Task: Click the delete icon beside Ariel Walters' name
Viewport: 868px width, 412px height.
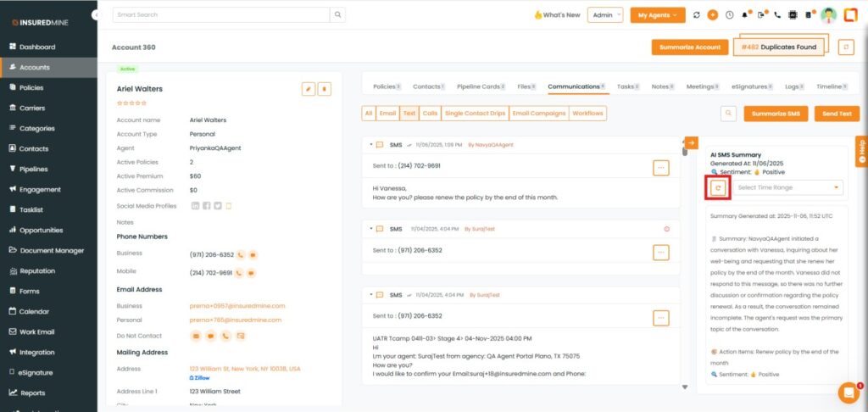Action: pyautogui.click(x=324, y=88)
